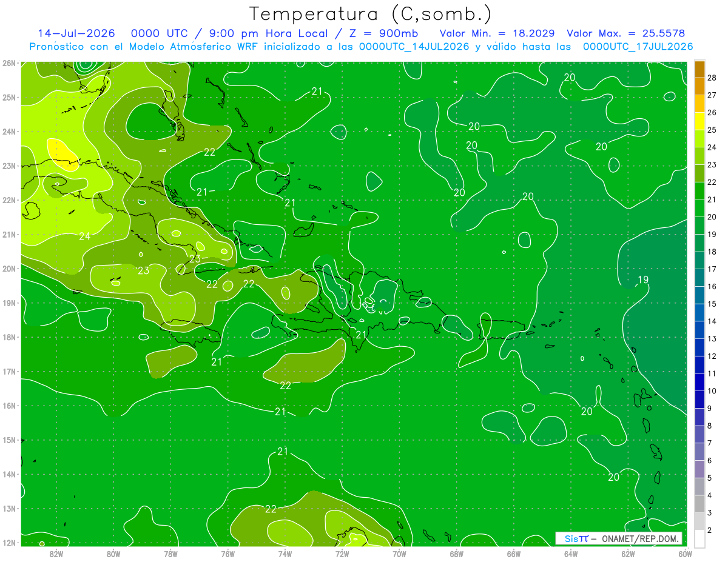The height and width of the screenshot is (562, 728).
Task: Click legend value 15 on the color scale
Action: (712, 304)
